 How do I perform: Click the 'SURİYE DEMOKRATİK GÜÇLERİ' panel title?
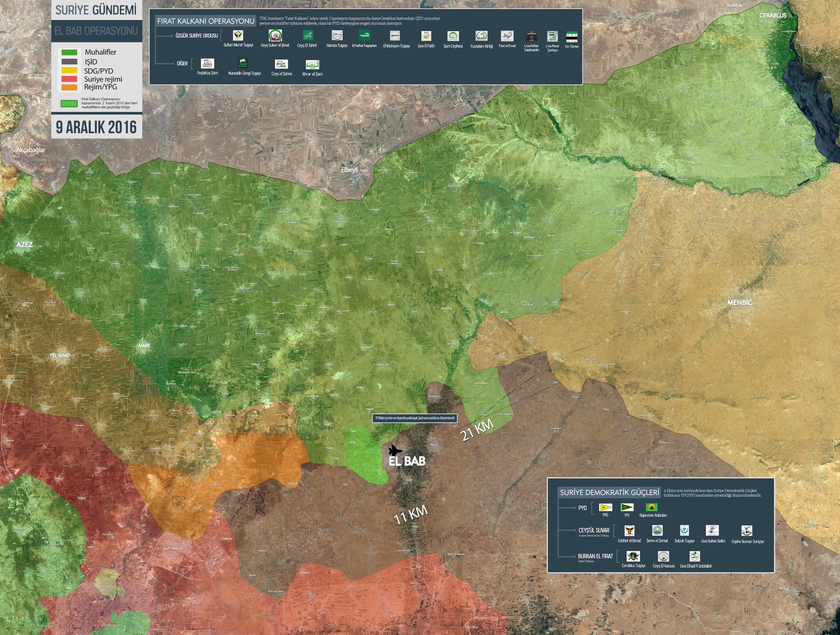tap(609, 492)
